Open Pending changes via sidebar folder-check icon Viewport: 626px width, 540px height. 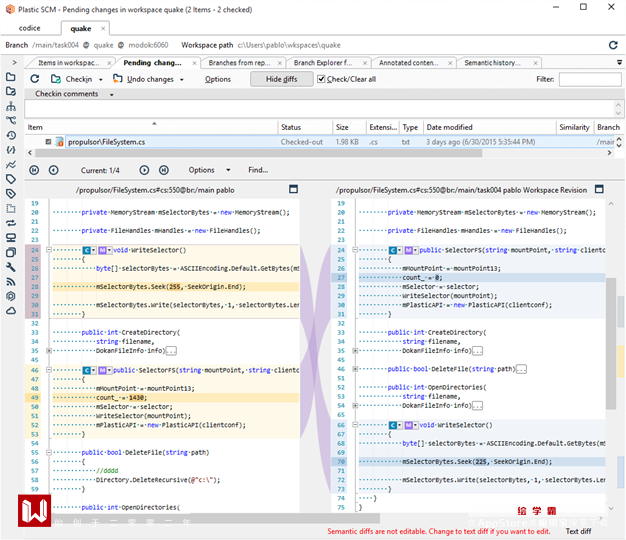click(x=11, y=91)
